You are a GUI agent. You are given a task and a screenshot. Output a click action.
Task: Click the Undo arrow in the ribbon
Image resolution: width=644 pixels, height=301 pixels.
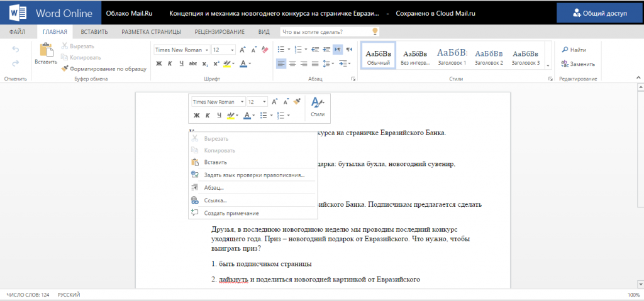(16, 50)
